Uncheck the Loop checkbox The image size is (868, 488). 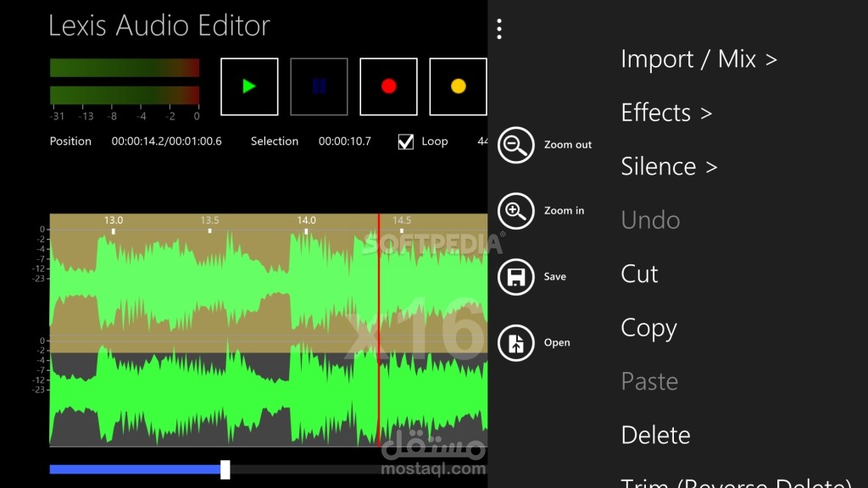click(x=406, y=141)
